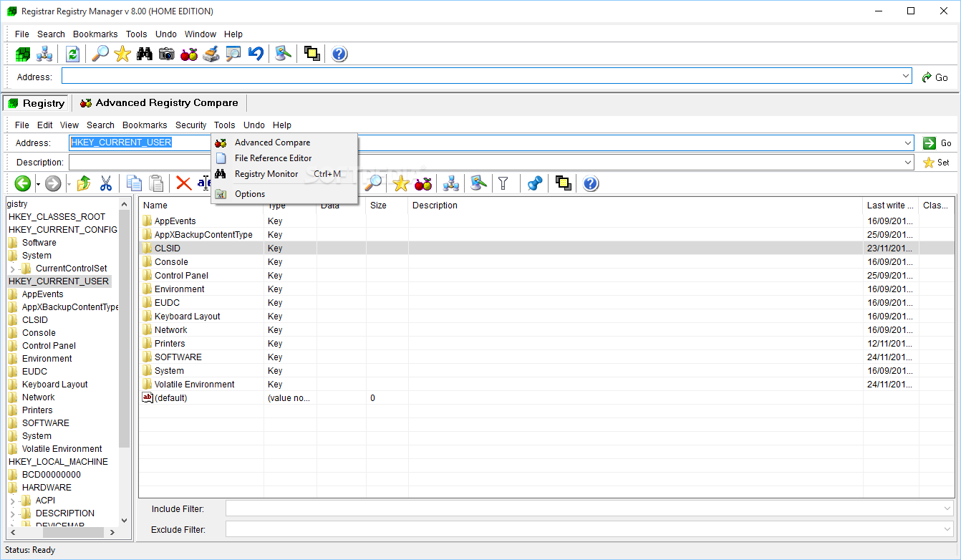Click the grey forward arrow button

click(x=53, y=184)
